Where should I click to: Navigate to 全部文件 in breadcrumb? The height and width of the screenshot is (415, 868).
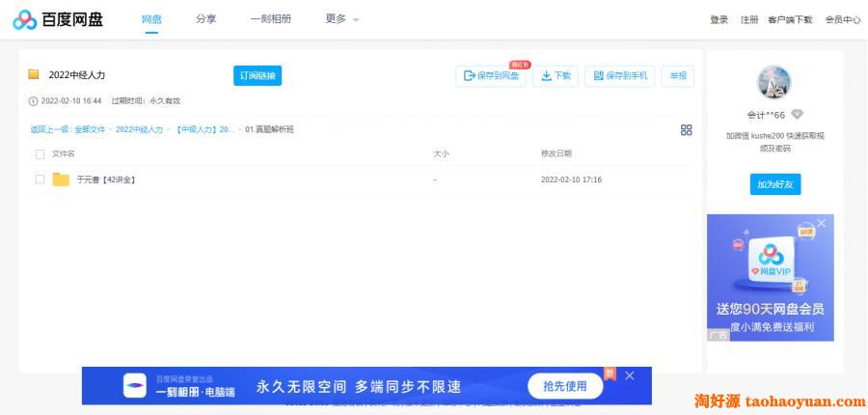coord(90,129)
